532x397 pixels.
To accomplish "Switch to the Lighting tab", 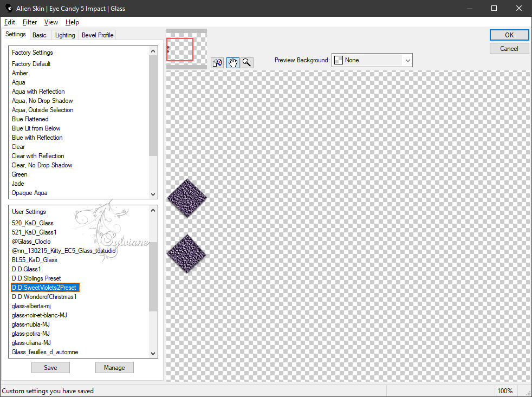I will click(65, 35).
